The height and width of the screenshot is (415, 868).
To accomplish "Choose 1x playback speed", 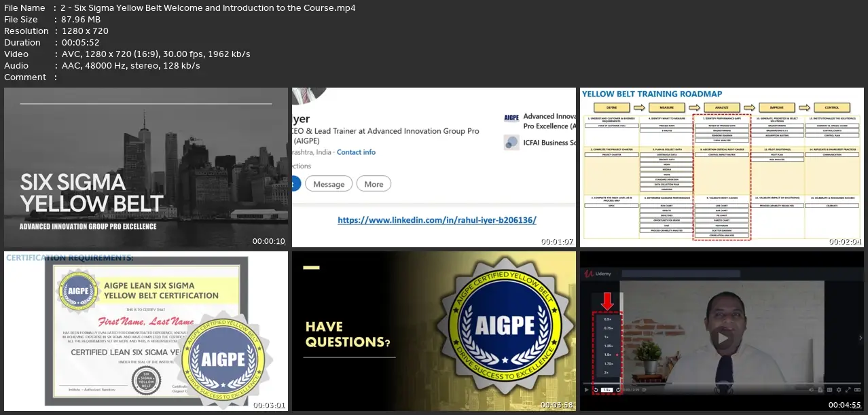I will point(606,336).
